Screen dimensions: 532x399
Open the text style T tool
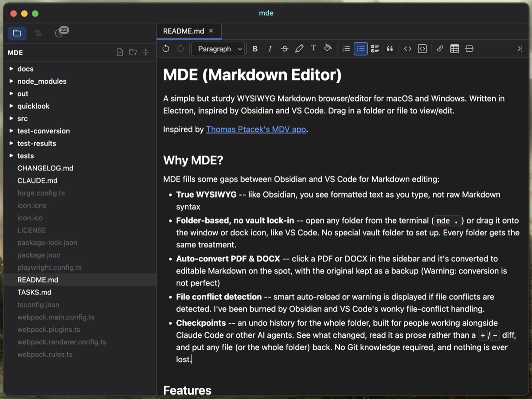[313, 48]
